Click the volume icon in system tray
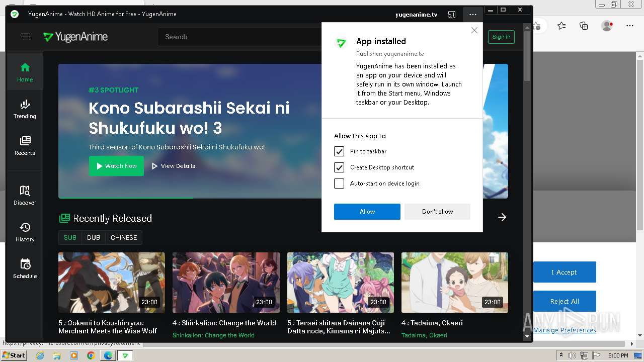Viewport: 644px width, 362px height. [572, 355]
